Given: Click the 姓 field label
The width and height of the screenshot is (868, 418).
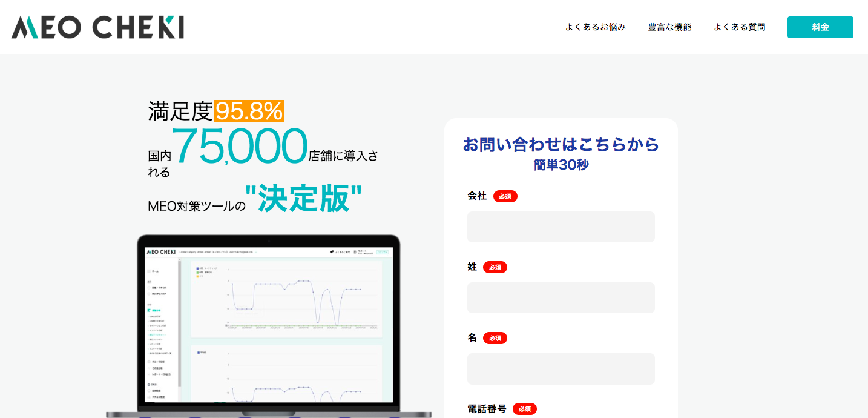Looking at the screenshot, I should coord(472,267).
